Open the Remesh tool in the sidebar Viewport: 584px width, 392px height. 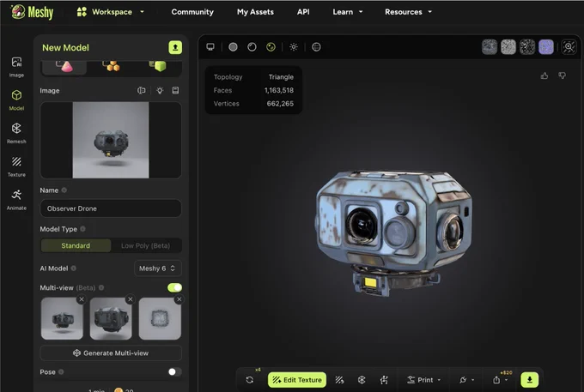16,133
